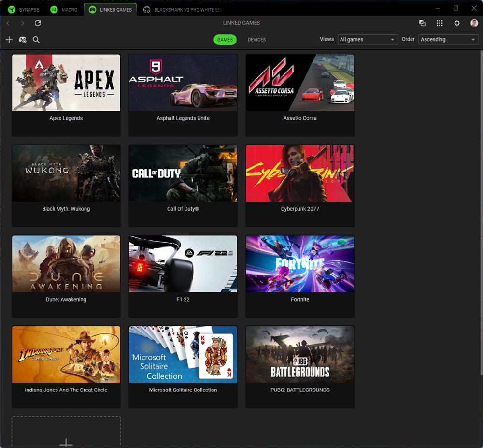
Task: Expand the Views 'All games' dropdown
Action: tap(367, 40)
